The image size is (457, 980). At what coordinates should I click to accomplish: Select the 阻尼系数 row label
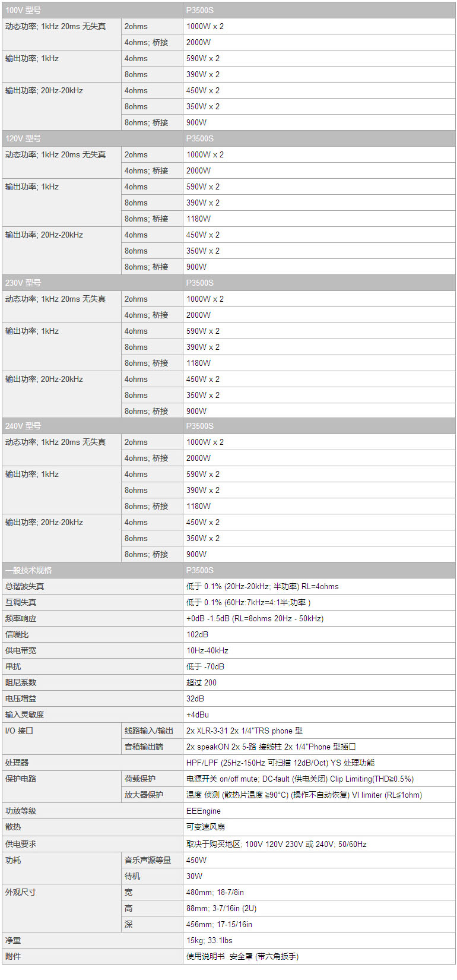tap(21, 682)
